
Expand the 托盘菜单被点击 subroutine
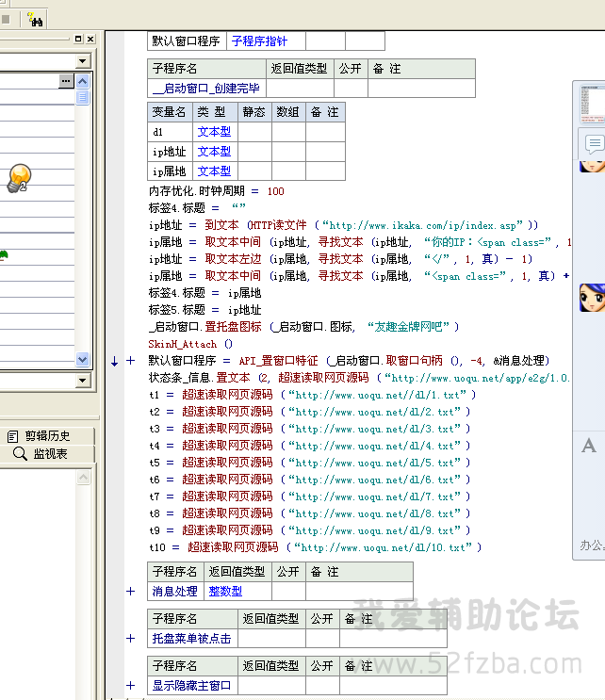coord(131,639)
